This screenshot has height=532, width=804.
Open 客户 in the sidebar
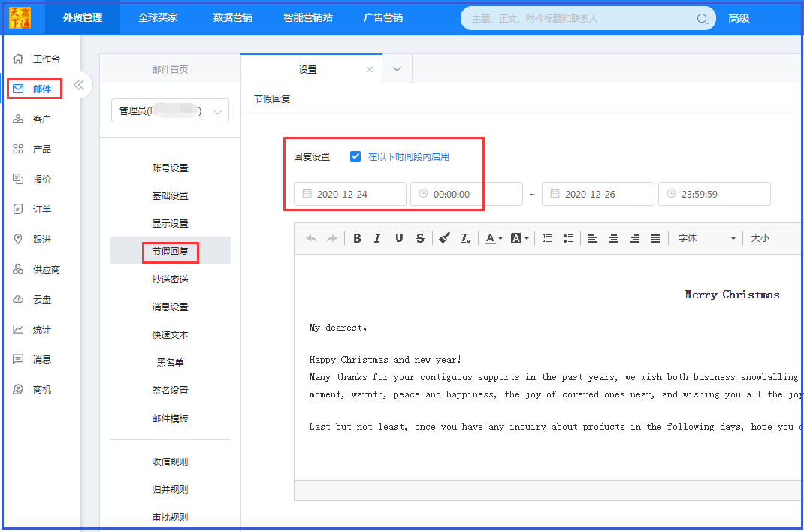[x=32, y=119]
